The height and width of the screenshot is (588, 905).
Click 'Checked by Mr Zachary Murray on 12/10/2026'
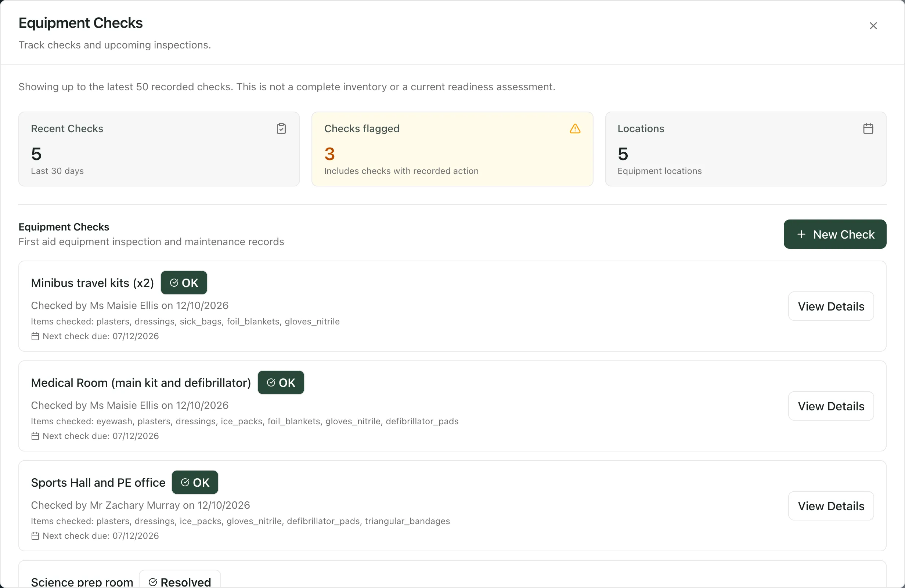140,505
